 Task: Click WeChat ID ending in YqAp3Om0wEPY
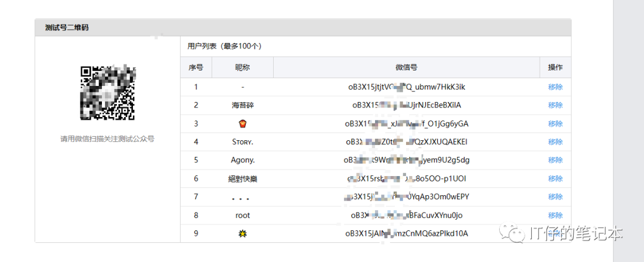coord(407,196)
